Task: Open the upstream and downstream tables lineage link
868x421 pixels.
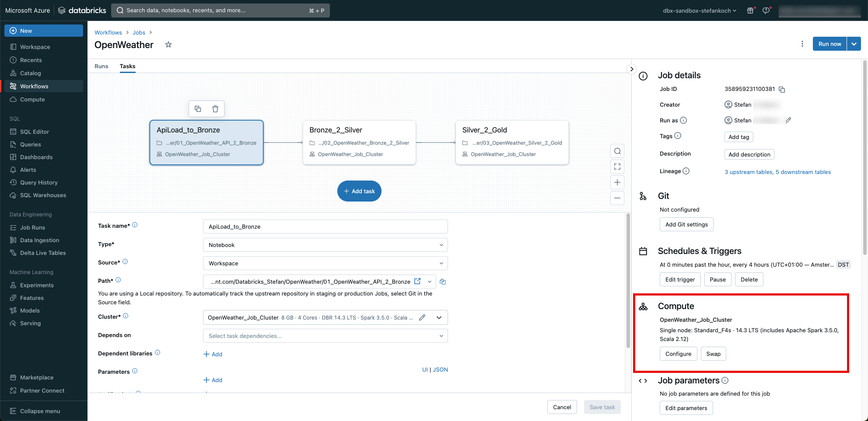Action: (x=777, y=172)
